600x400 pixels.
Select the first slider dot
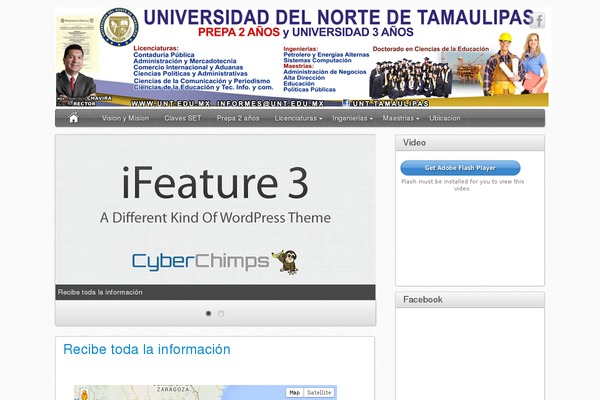[x=209, y=313]
